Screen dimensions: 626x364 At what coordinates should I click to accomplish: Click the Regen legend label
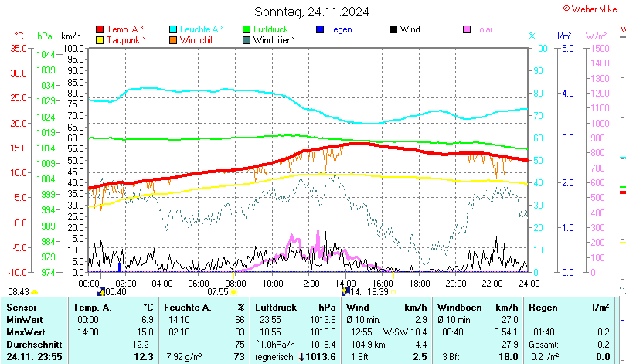[340, 29]
